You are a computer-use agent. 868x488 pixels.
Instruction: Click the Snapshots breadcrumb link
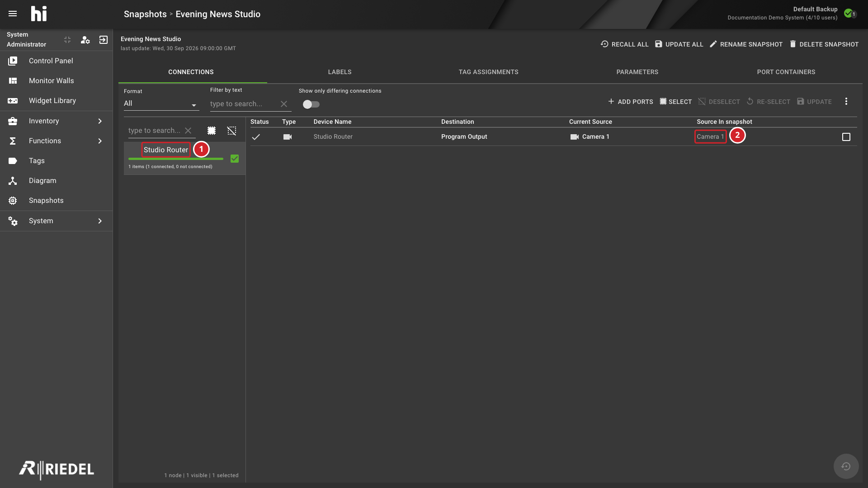145,14
